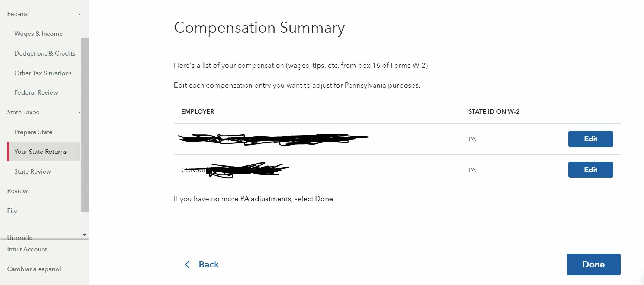This screenshot has width=644, height=285.
Task: Open Federal Review page
Action: pyautogui.click(x=36, y=92)
